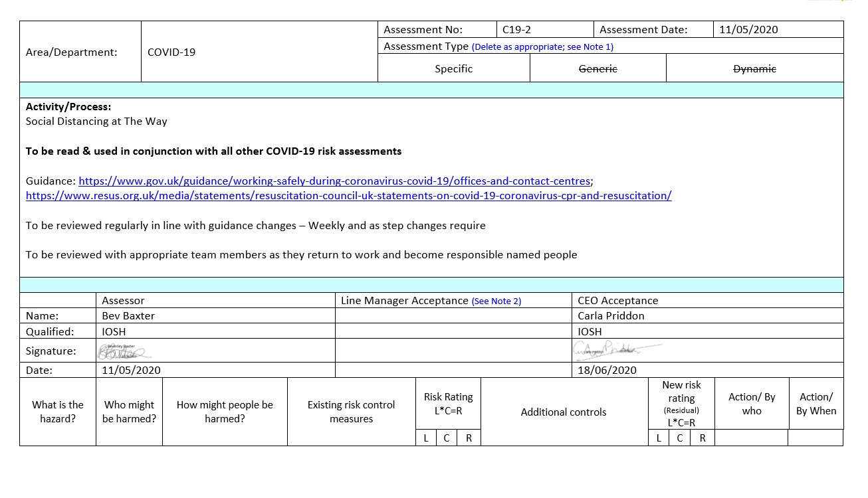Select the struck-through Generic assessment type
Screen dimensions: 868x498
[x=597, y=69]
